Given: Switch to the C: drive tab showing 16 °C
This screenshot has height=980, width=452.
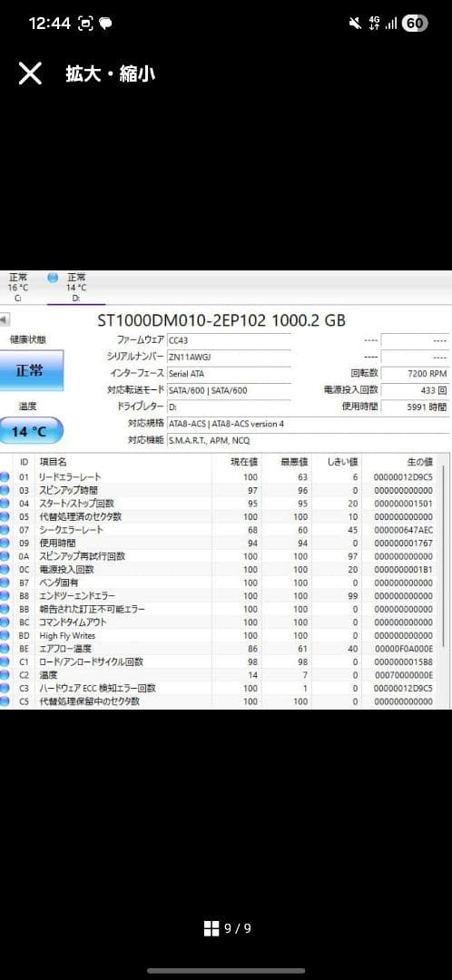Looking at the screenshot, I should pyautogui.click(x=18, y=288).
